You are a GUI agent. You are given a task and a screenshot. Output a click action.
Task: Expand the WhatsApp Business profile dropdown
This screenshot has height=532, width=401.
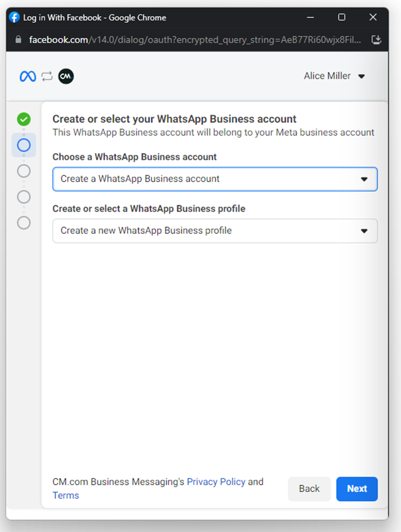(215, 231)
